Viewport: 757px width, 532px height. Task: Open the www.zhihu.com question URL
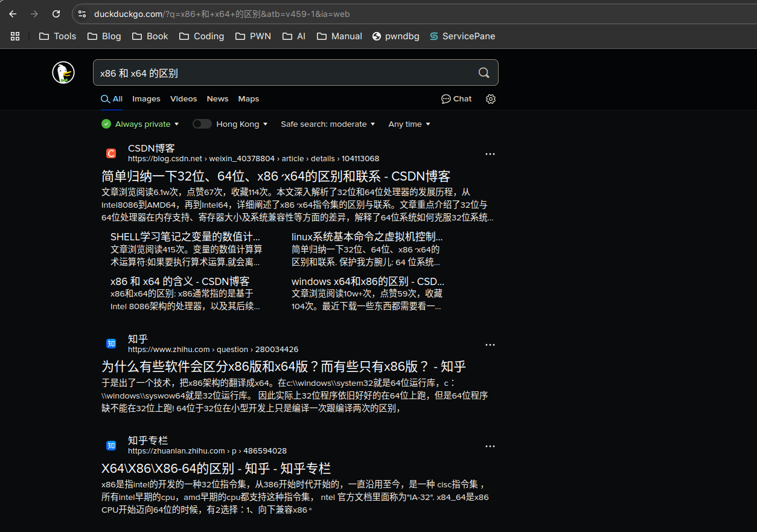(x=213, y=349)
